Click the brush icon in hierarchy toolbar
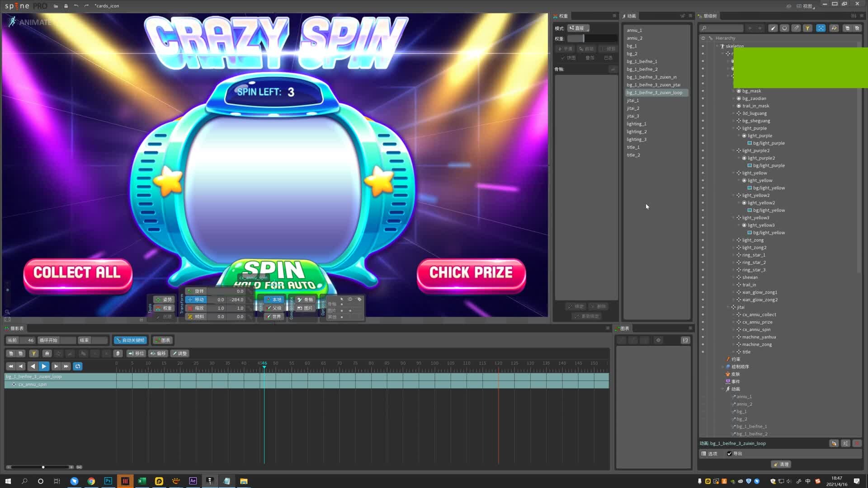868x488 pixels. pyautogui.click(x=773, y=28)
